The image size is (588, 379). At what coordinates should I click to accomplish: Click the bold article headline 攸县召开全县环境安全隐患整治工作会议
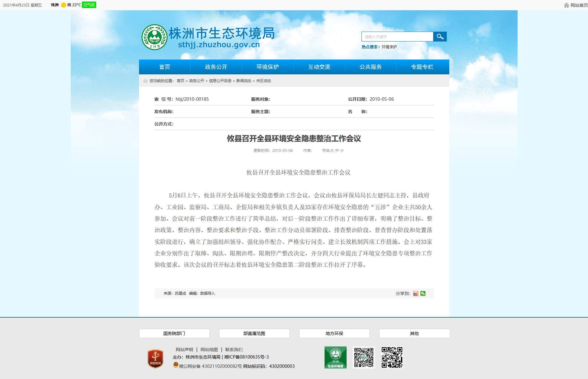coord(294,139)
